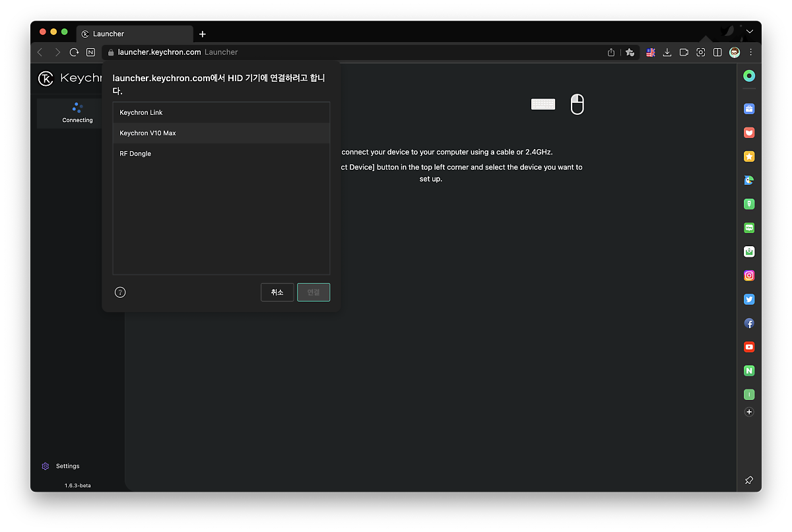Image resolution: width=792 pixels, height=532 pixels.
Task: Open the yellow star sidebar app
Action: [749, 156]
